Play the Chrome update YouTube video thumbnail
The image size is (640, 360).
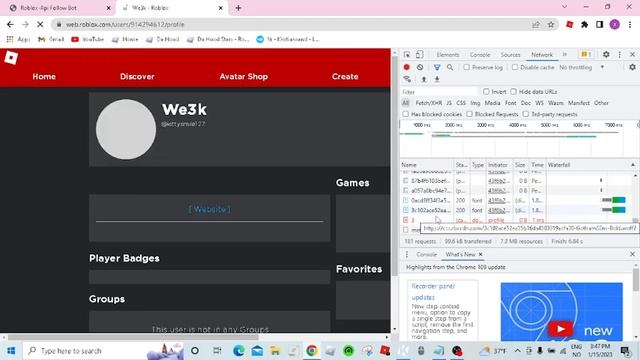point(562,312)
